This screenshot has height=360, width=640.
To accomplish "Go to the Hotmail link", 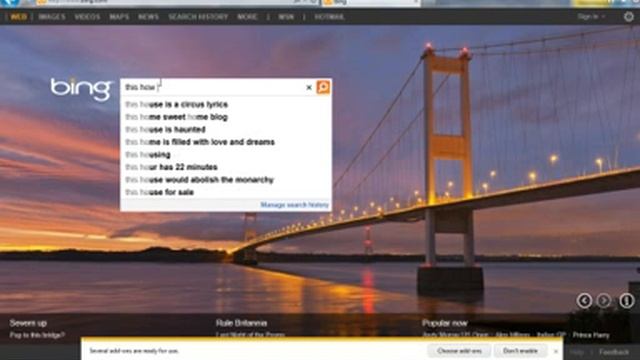I will pyautogui.click(x=329, y=17).
